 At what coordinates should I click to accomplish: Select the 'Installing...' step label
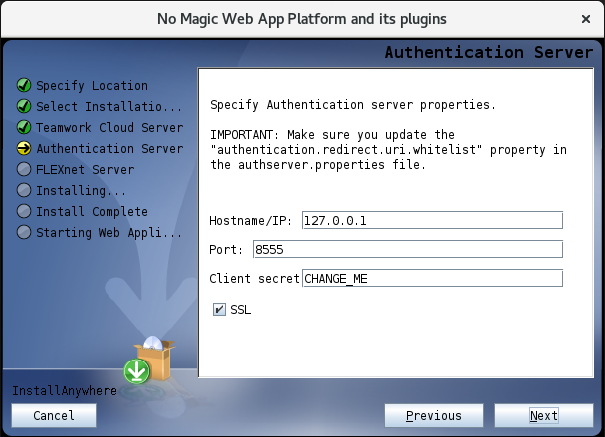tap(81, 191)
